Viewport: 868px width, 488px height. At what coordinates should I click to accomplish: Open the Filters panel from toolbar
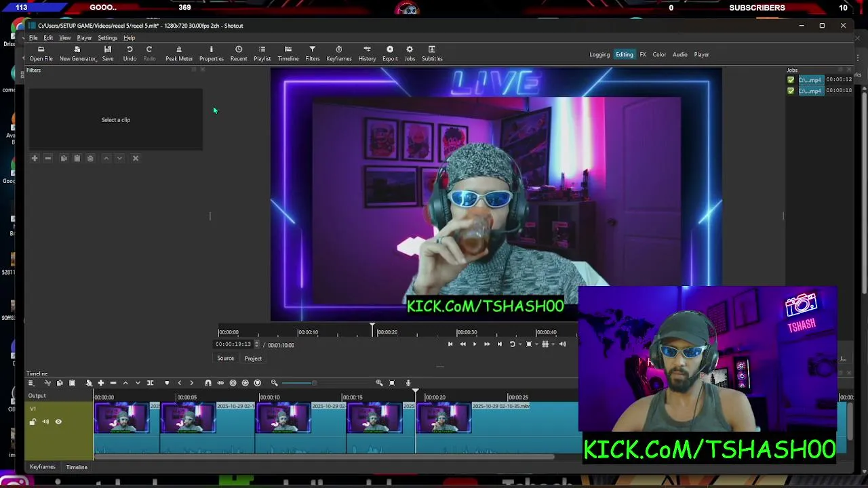point(312,53)
